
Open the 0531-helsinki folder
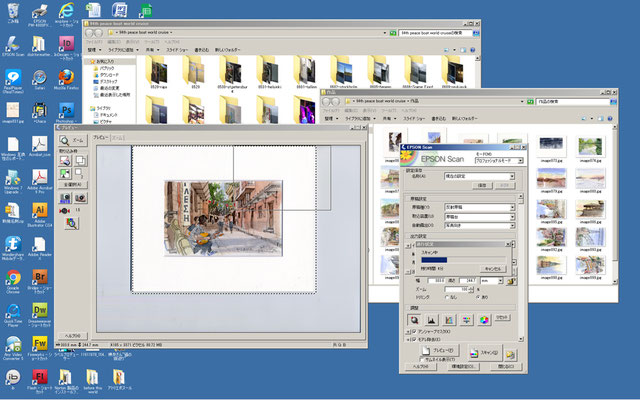[x=268, y=73]
